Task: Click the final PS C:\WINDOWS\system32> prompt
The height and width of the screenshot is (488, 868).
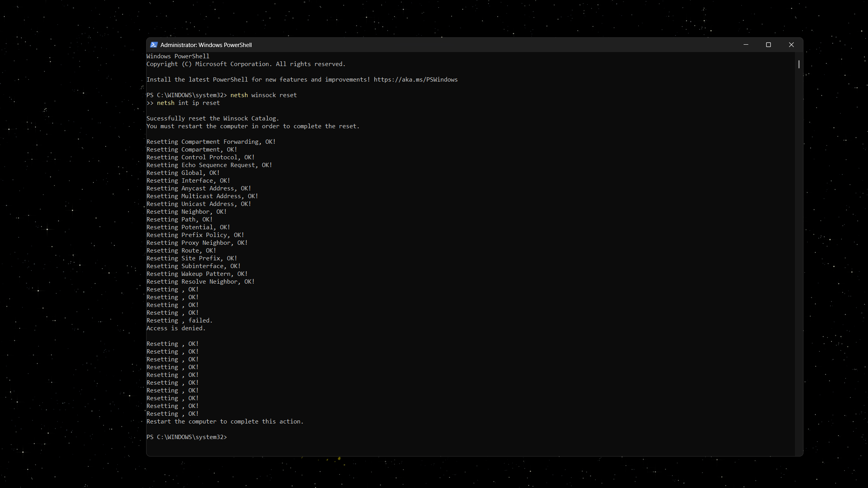Action: tap(187, 437)
